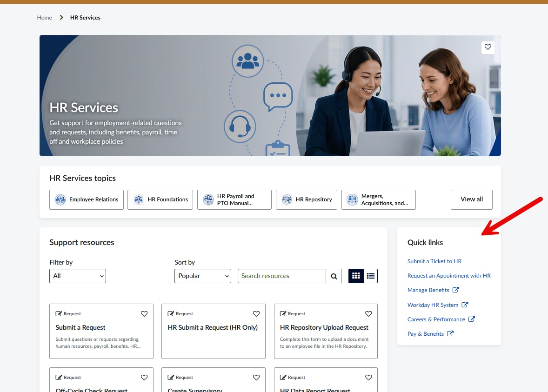The image size is (548, 392).
Task: Favorite the HR Services banner heart icon
Action: tap(488, 47)
